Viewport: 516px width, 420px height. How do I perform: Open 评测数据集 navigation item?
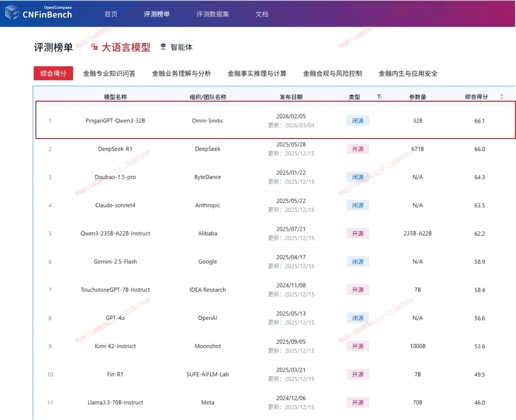click(213, 14)
